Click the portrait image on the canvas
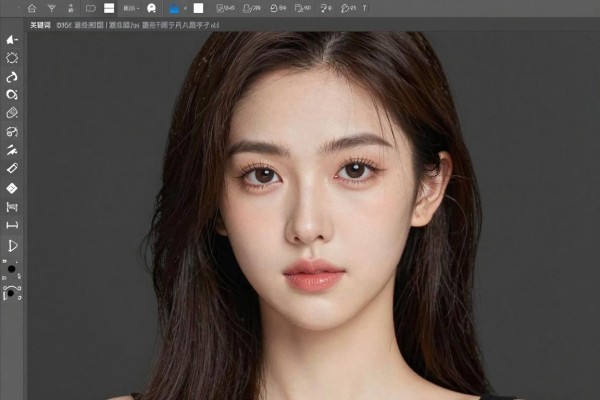The height and width of the screenshot is (400, 600). (313, 216)
